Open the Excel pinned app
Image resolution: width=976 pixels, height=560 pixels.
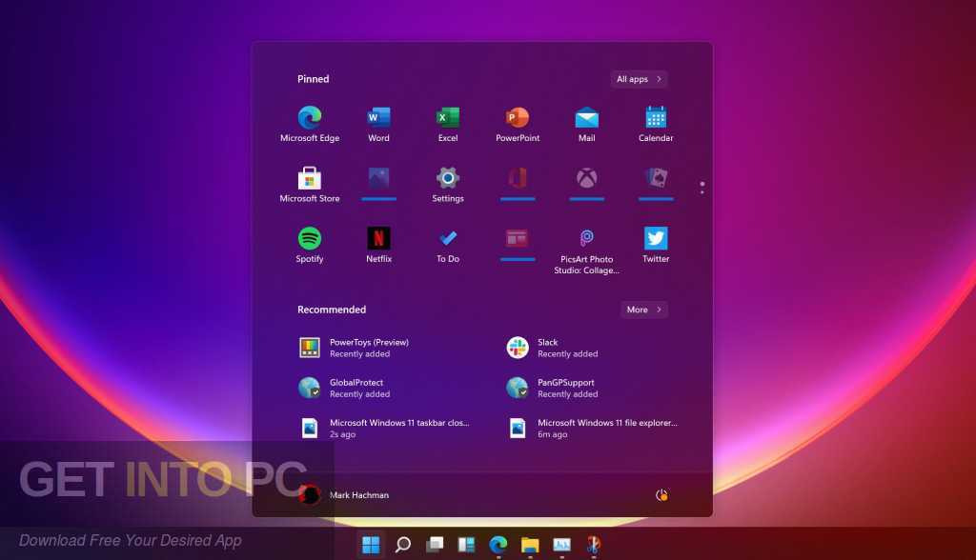click(448, 125)
